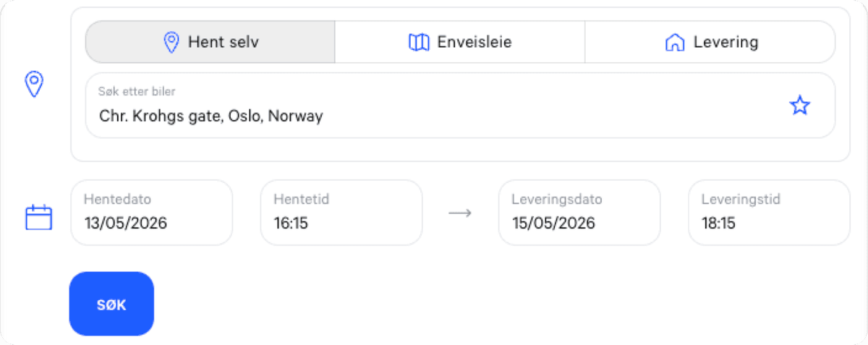This screenshot has width=868, height=345.
Task: Open the Hentetid time selector
Action: pyautogui.click(x=341, y=213)
